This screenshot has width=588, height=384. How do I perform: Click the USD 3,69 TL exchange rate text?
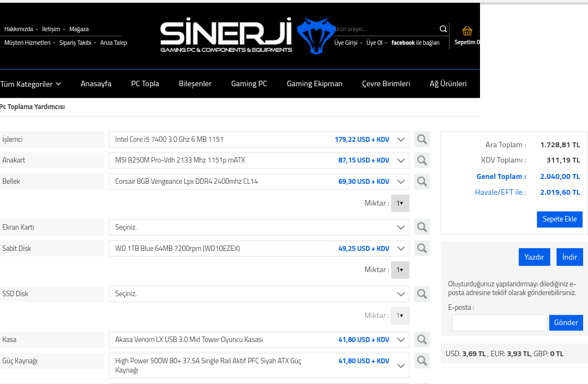[x=465, y=353]
